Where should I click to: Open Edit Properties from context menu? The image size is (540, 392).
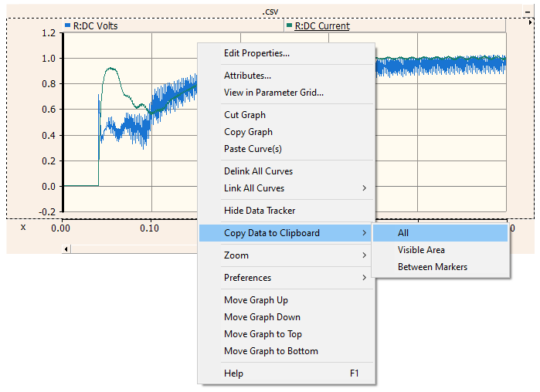click(256, 53)
